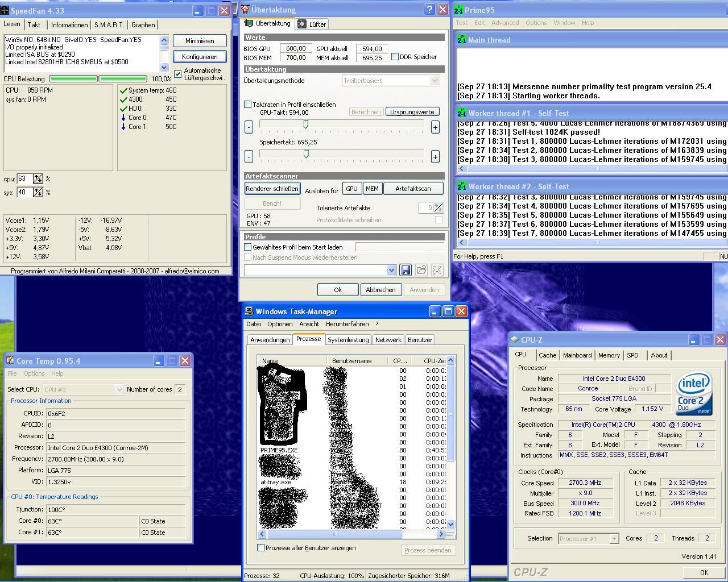Click the Core Temp title bar icon
The width and height of the screenshot is (728, 582).
coord(10,361)
